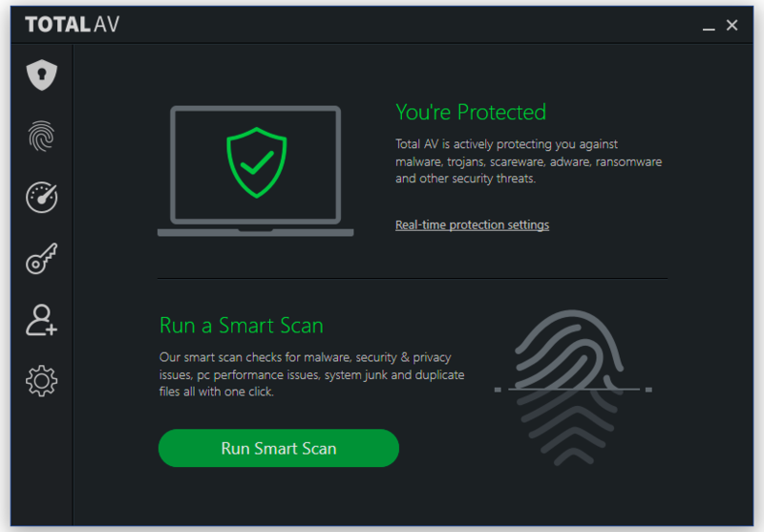Open settings via the gear icon
This screenshot has width=764, height=532.
[x=41, y=381]
